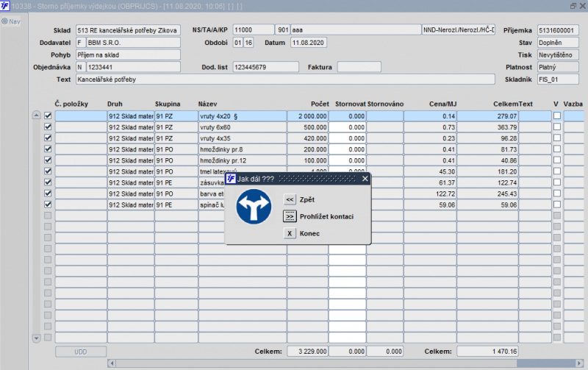Toggle the V checkbox in the 279.07 row
The width and height of the screenshot is (588, 370).
pyautogui.click(x=557, y=115)
